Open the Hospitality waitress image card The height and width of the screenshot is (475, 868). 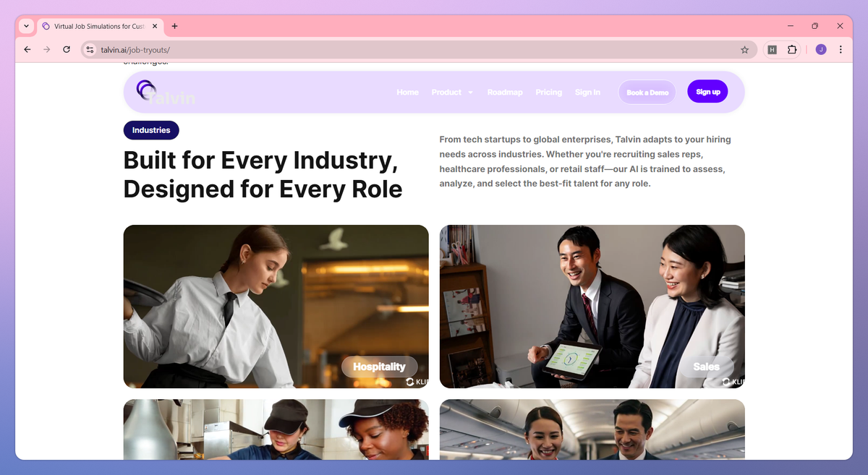(276, 307)
